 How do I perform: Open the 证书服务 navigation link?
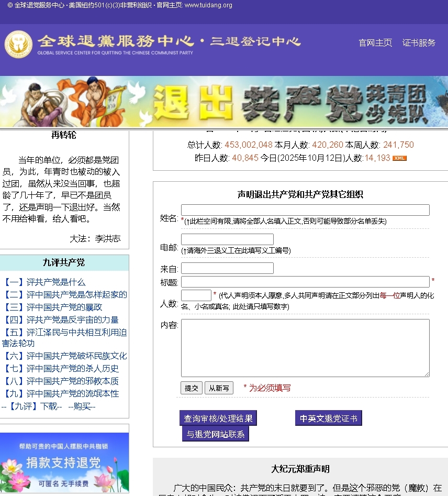418,43
